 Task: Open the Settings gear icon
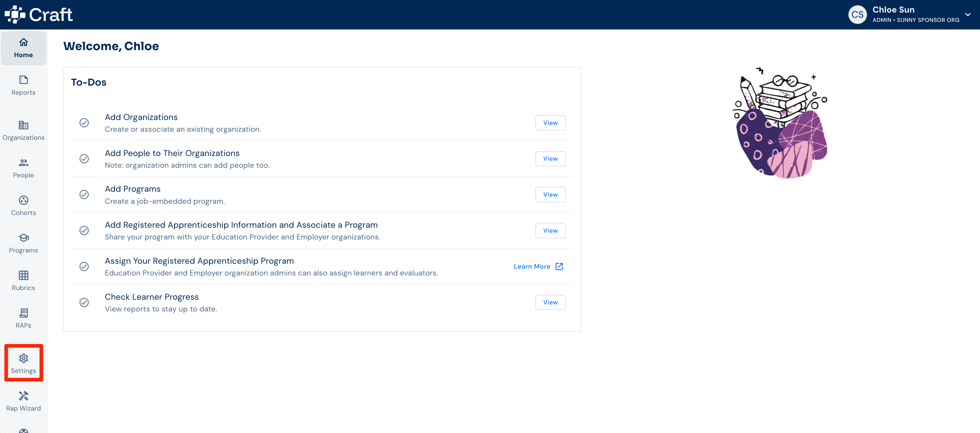23,358
